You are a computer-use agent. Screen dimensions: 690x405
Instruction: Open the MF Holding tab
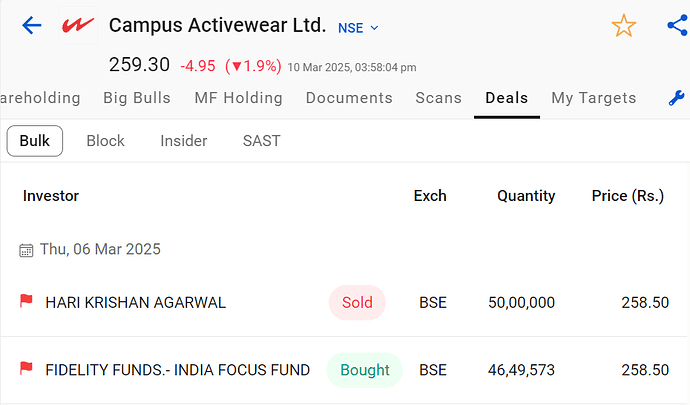[x=238, y=98]
